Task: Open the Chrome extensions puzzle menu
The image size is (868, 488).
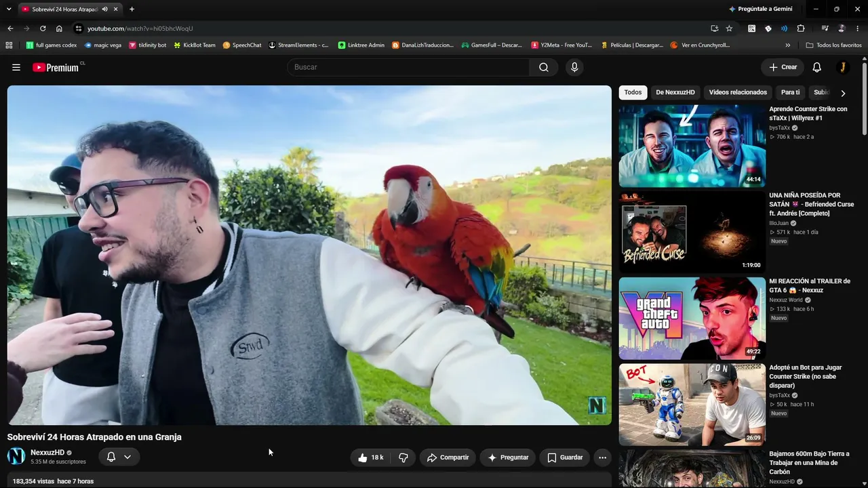Action: pyautogui.click(x=801, y=28)
